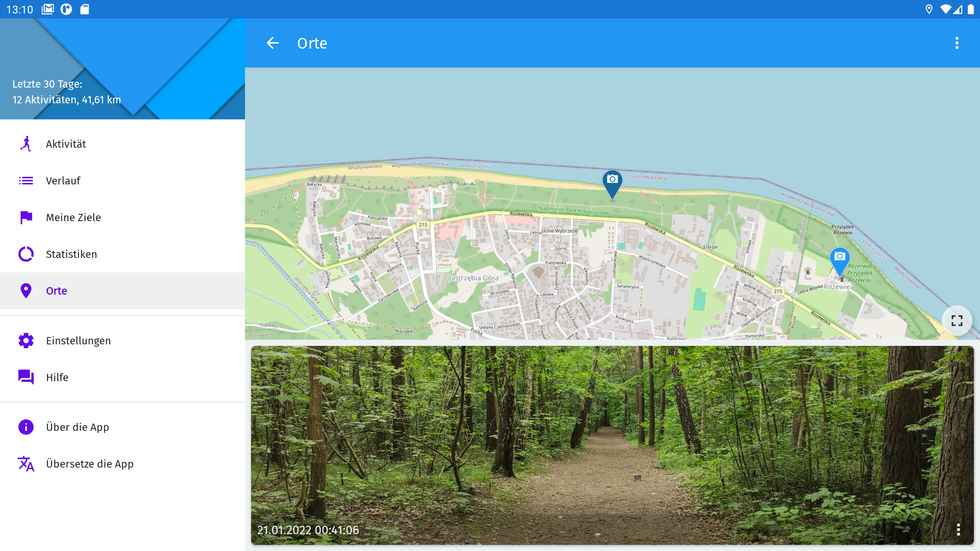
Task: Select the light blue camera marker near Rozewie
Action: 840,259
